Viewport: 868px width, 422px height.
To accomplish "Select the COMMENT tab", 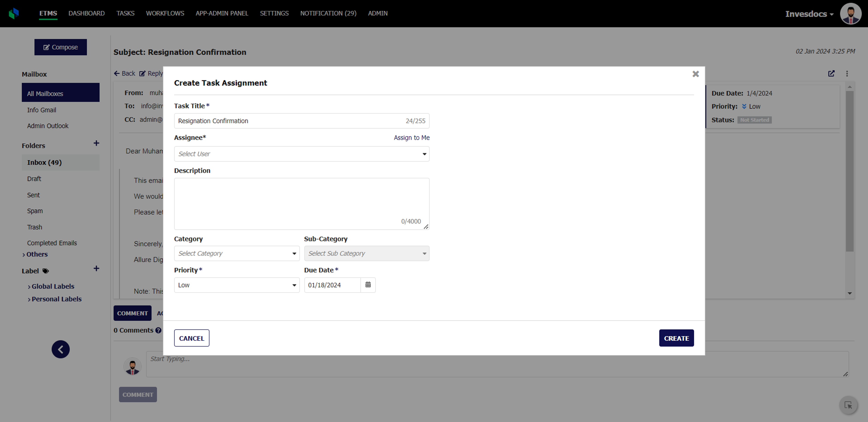I will point(132,313).
